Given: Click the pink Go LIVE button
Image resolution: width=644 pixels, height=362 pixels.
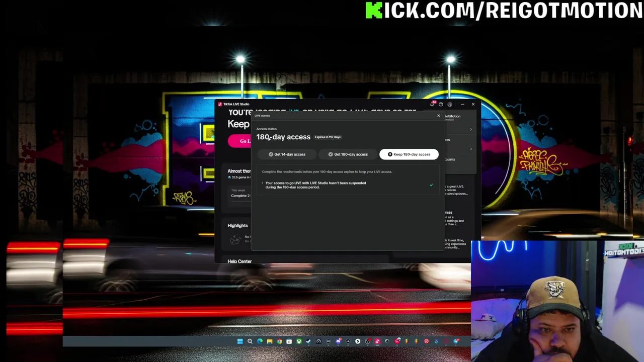Looking at the screenshot, I should (x=239, y=141).
